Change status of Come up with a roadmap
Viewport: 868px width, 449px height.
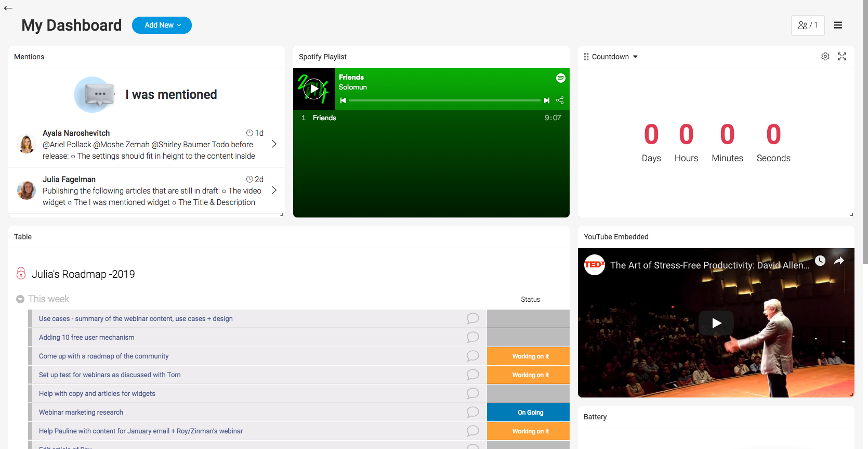point(528,356)
